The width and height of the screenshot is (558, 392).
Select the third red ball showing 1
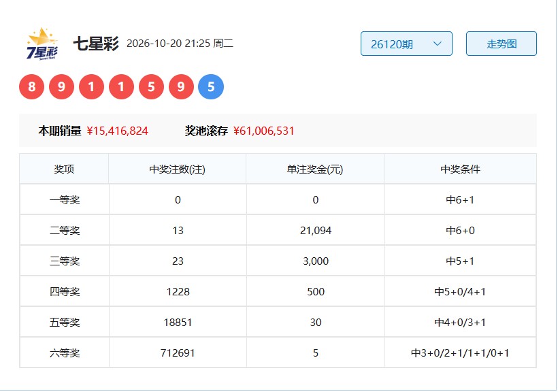point(91,86)
